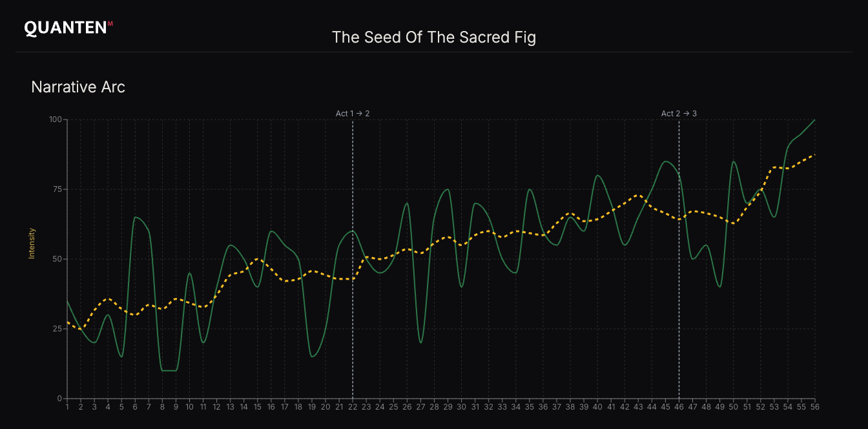
Task: Select scene 46 on the x-axis
Action: tap(679, 407)
